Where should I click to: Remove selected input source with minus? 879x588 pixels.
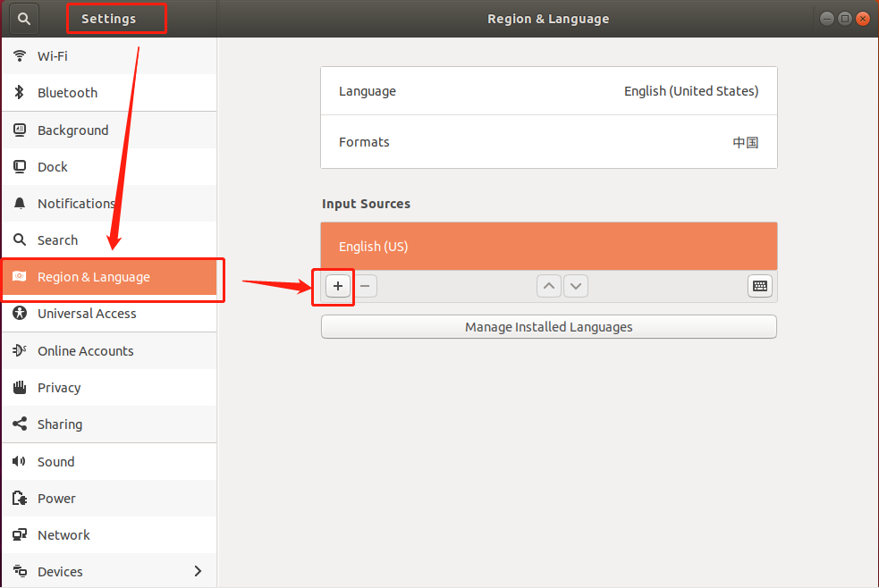(x=365, y=286)
